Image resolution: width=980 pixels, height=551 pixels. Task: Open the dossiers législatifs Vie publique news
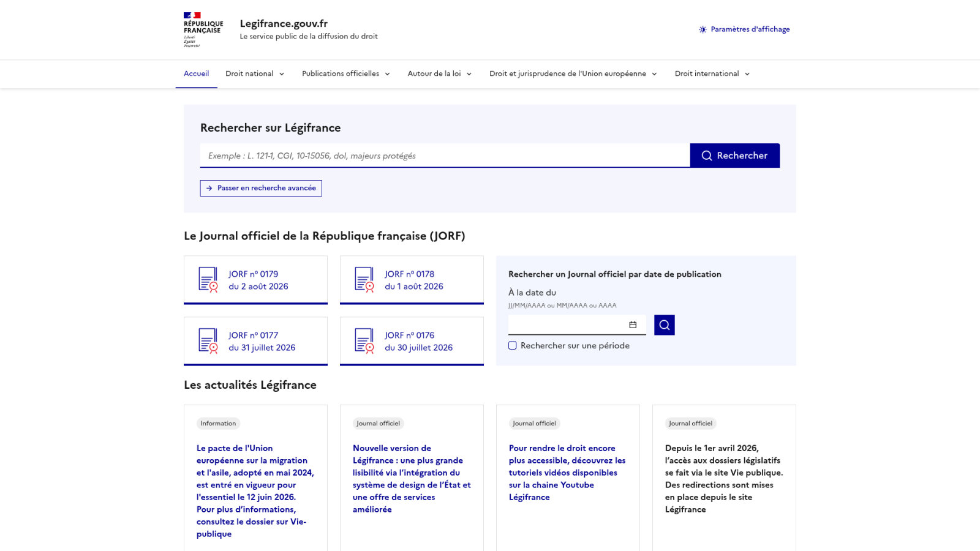(x=724, y=479)
